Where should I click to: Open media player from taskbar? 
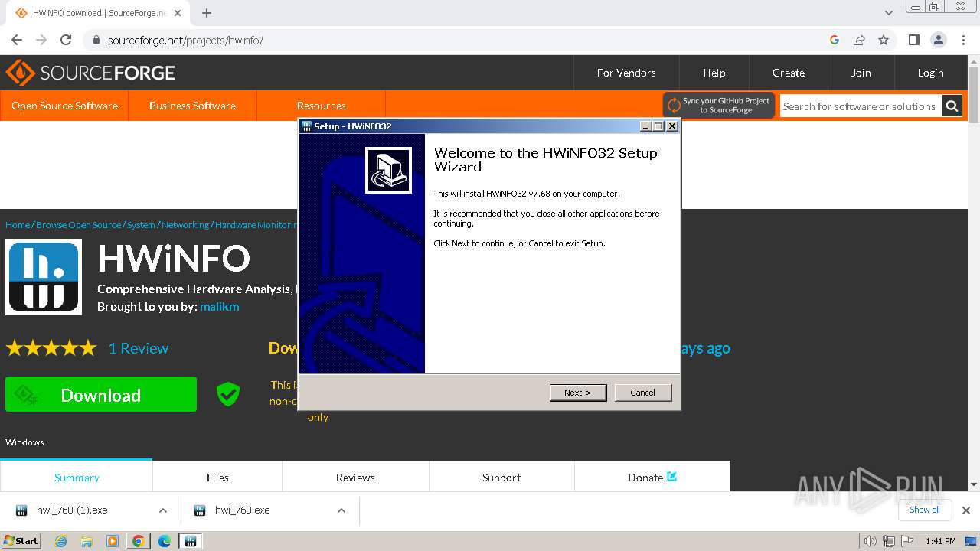113,541
